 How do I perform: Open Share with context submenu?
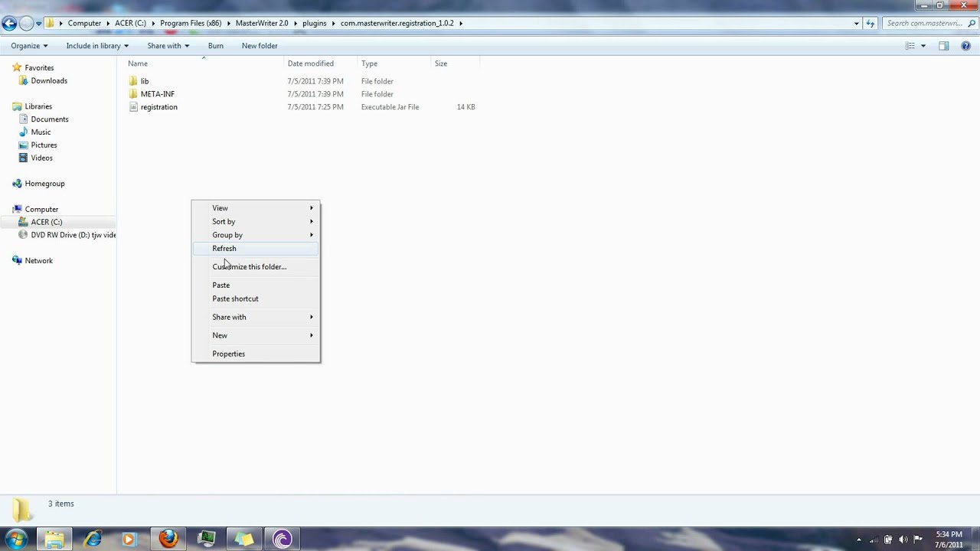click(256, 317)
